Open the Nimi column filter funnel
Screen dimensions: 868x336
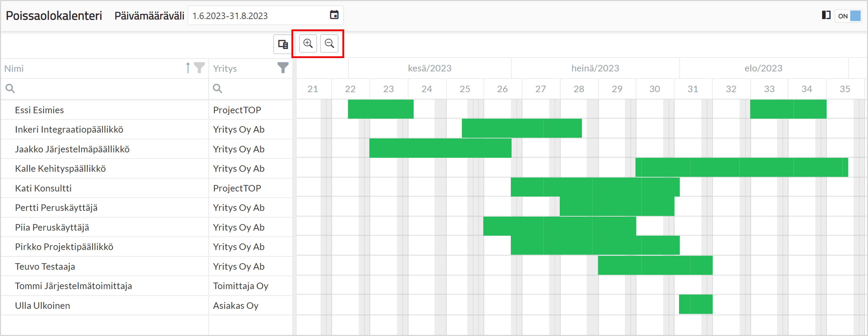(200, 68)
